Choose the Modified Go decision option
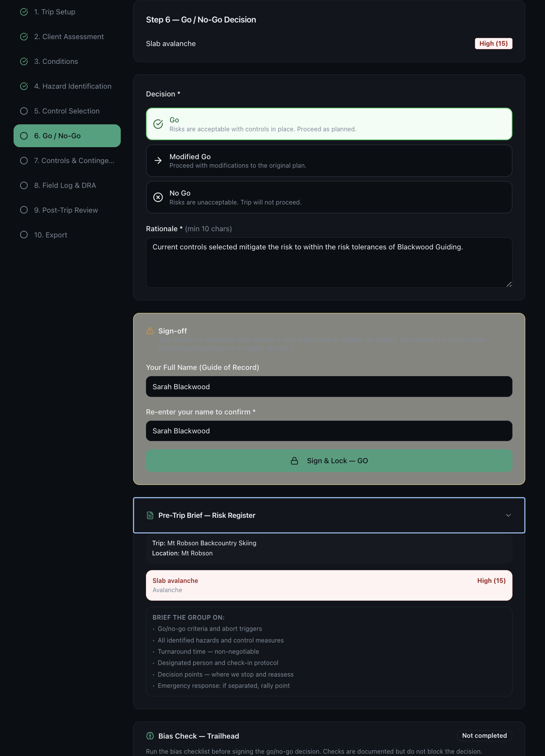This screenshot has width=545, height=756. (329, 161)
